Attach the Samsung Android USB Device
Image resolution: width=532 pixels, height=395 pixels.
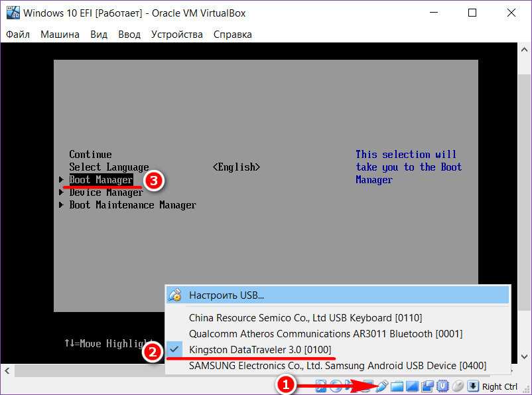coord(337,366)
